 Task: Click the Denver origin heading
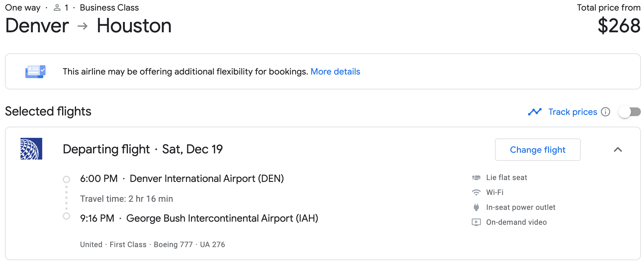[37, 25]
